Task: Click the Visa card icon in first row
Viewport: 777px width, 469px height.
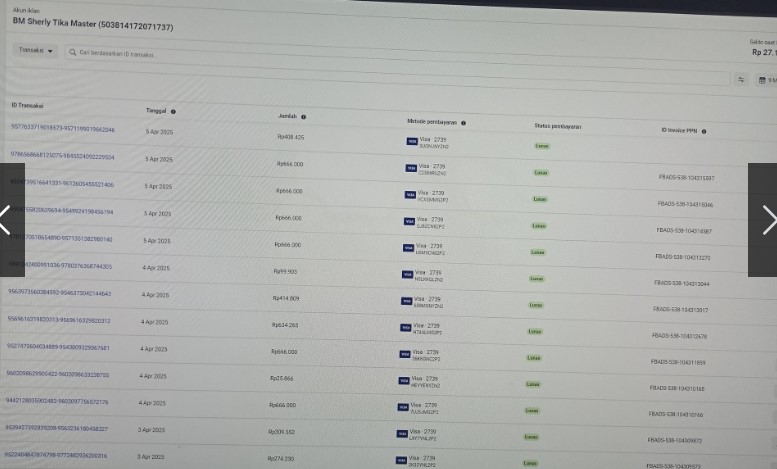Action: pos(411,142)
